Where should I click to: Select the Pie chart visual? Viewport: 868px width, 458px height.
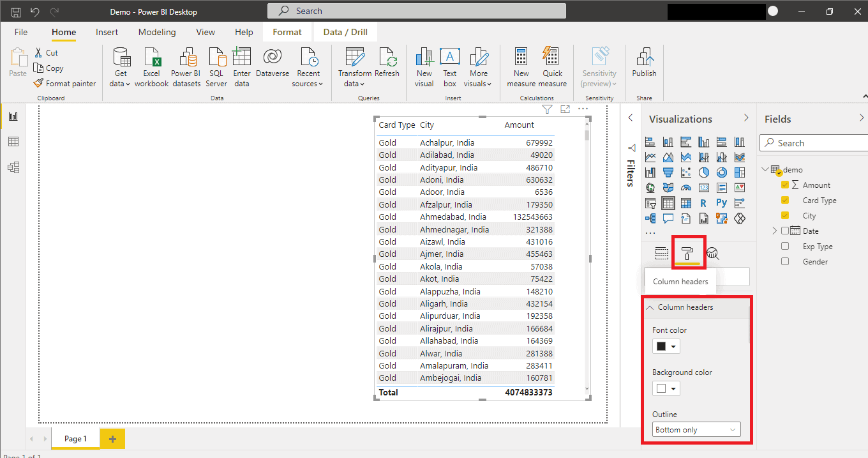tap(704, 172)
